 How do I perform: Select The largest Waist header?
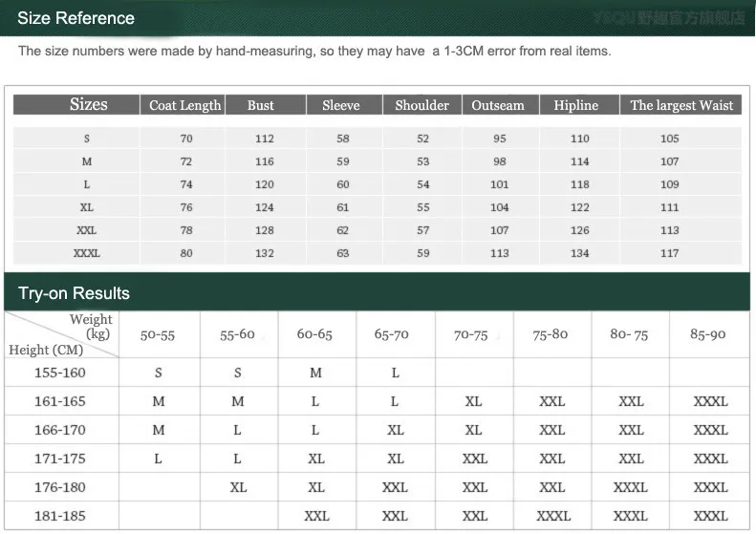tap(681, 105)
